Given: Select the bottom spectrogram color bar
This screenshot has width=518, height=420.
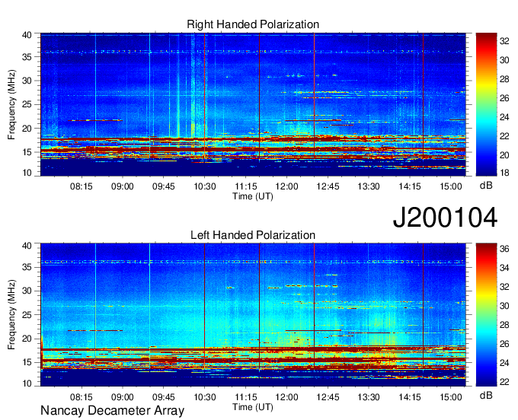Looking at the screenshot, I should (x=486, y=315).
